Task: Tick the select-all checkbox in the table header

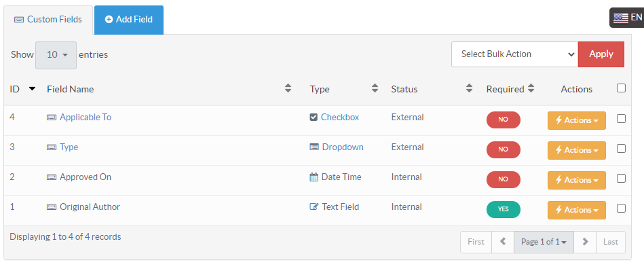Action: click(621, 88)
